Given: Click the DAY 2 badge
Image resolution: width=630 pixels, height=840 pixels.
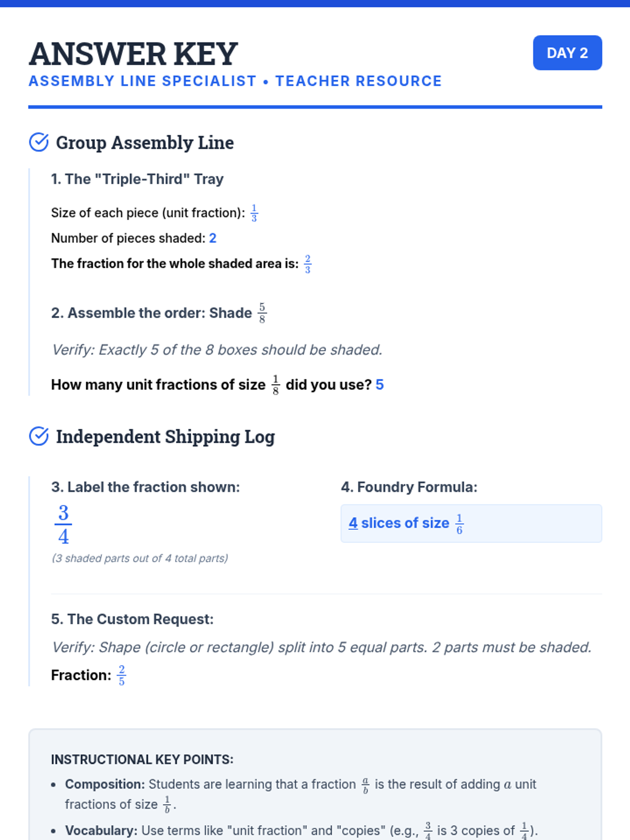Looking at the screenshot, I should [567, 53].
